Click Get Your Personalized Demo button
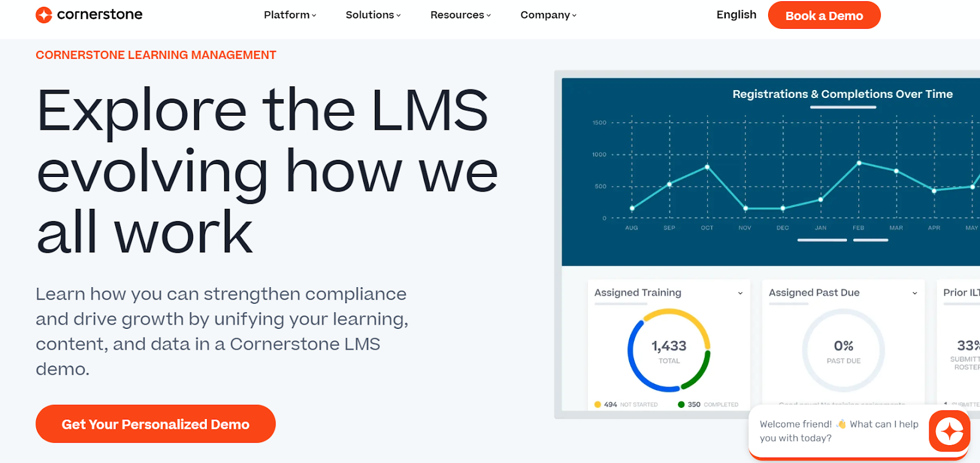 (x=156, y=424)
